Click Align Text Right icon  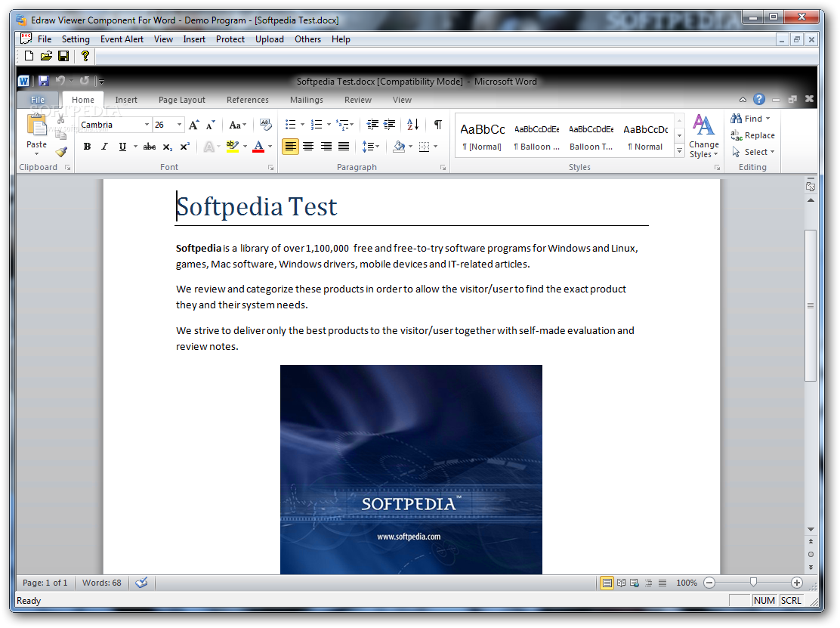(326, 147)
